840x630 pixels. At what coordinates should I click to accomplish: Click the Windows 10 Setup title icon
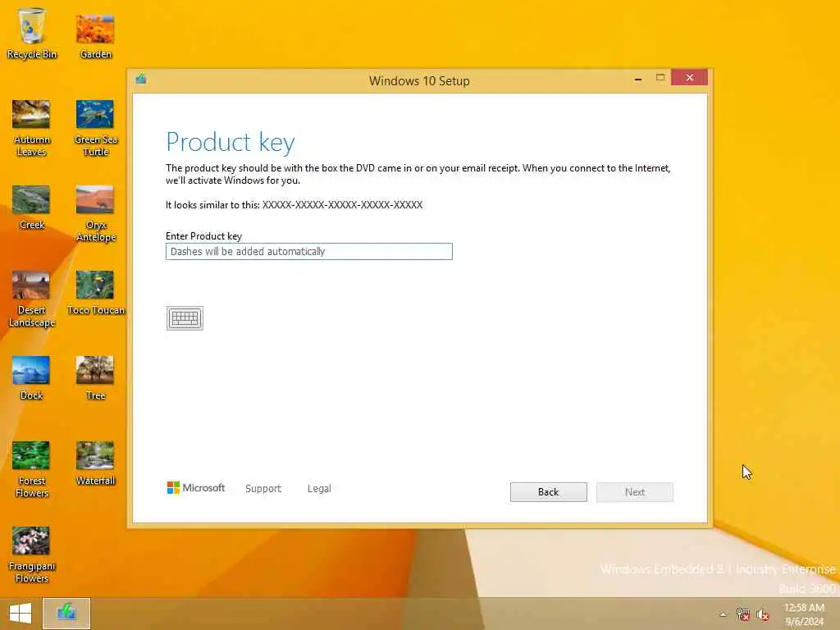click(141, 80)
